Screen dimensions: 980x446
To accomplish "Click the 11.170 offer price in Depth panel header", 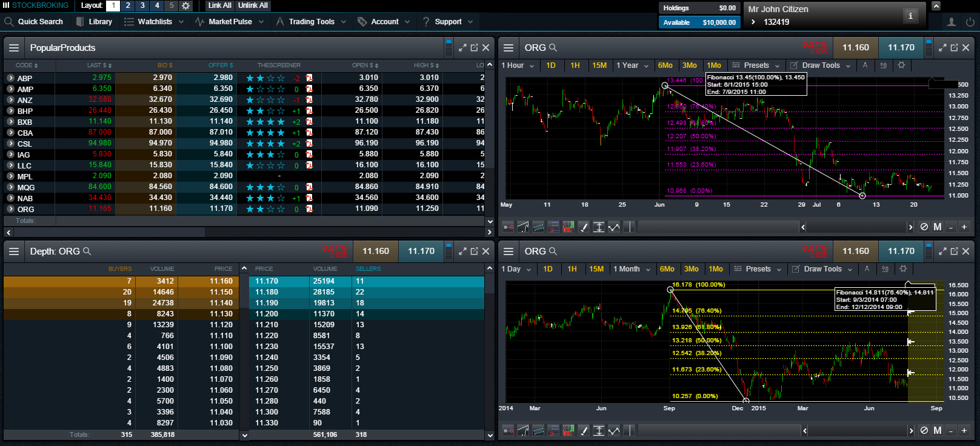I will click(x=421, y=251).
